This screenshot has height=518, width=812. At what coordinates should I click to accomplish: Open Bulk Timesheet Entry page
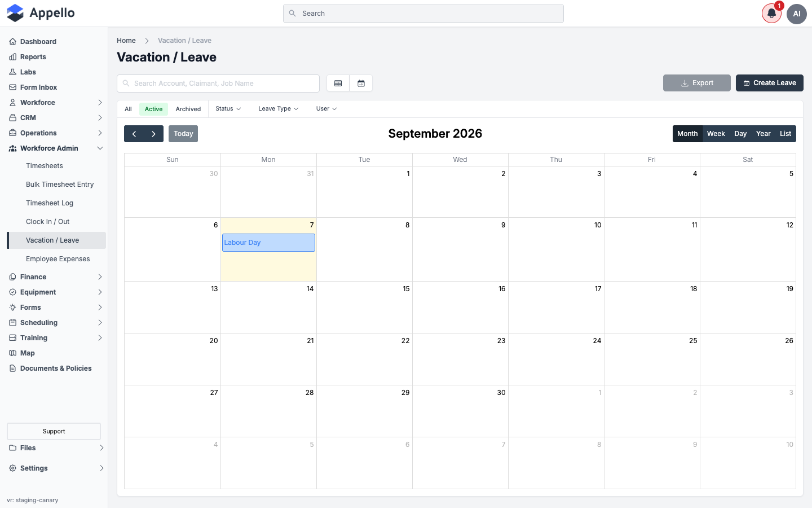[60, 185]
